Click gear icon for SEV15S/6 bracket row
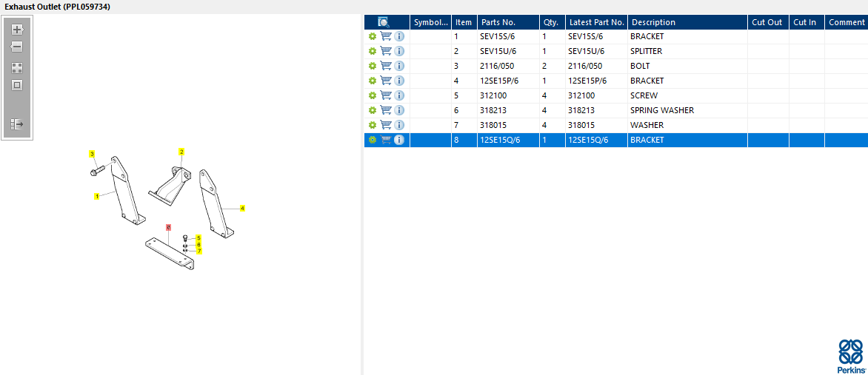Screen dimensions: 868x375 pyautogui.click(x=373, y=36)
